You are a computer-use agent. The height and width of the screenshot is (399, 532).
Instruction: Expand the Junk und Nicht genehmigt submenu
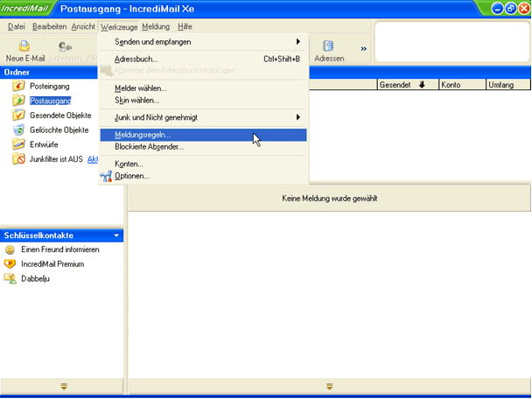click(297, 117)
